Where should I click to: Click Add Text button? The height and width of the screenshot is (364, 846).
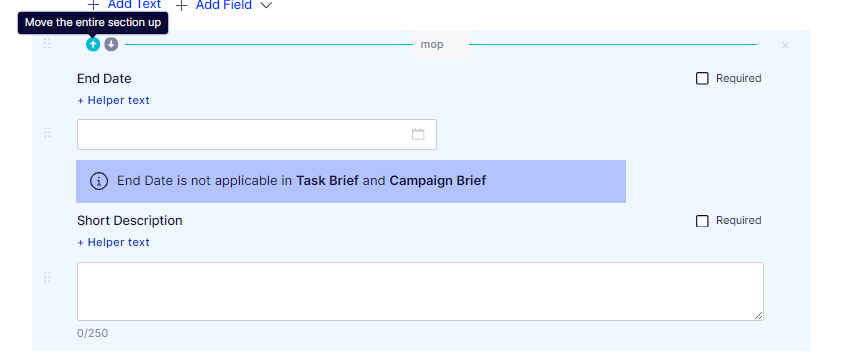click(124, 5)
